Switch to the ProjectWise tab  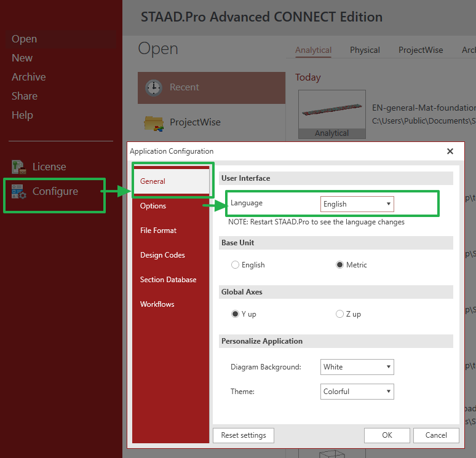tap(421, 50)
